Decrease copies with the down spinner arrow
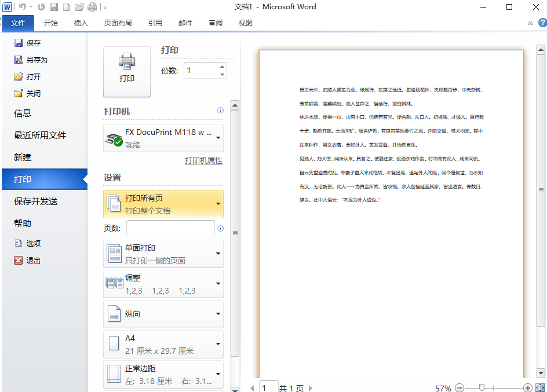 (223, 75)
